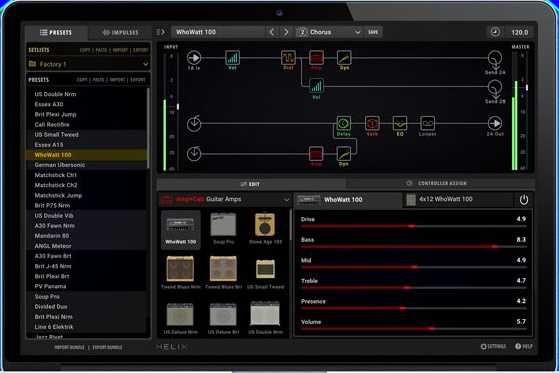Click the WhoWatt 100 preset name field
The width and height of the screenshot is (559, 373).
click(x=219, y=32)
